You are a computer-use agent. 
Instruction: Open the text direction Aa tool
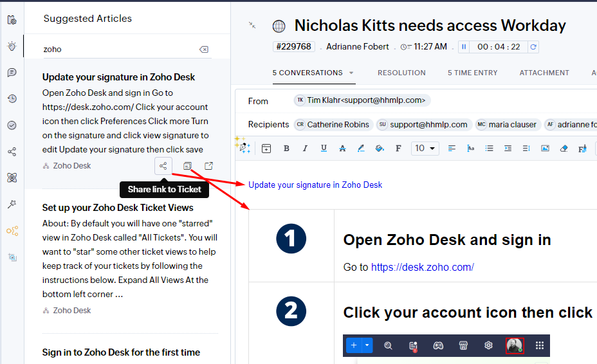[471, 149]
